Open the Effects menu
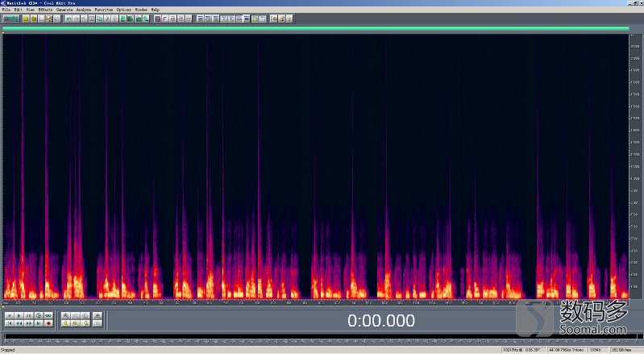The image size is (644, 354). tap(45, 10)
